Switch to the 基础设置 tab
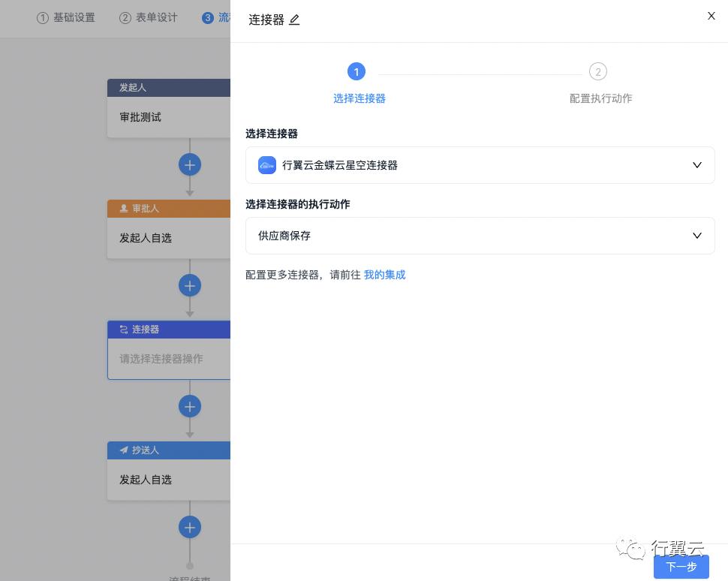This screenshot has height=581, width=728. pyautogui.click(x=66, y=18)
